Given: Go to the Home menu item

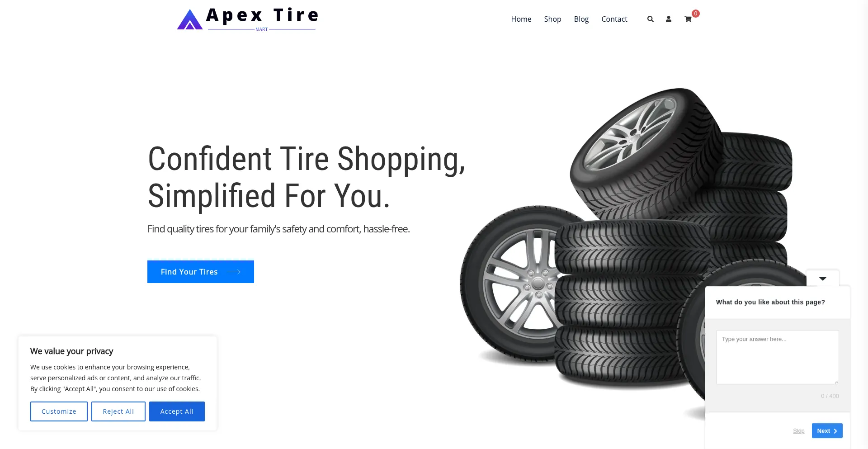Looking at the screenshot, I should [x=521, y=19].
